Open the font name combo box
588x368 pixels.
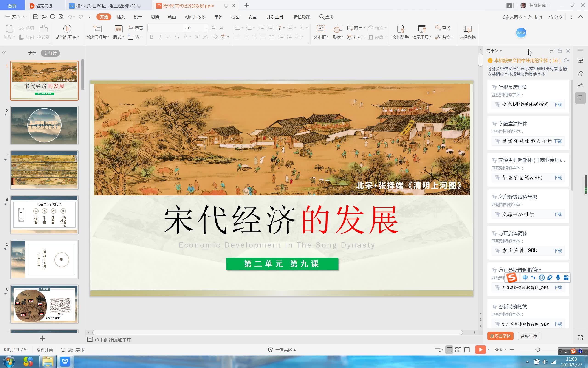pyautogui.click(x=167, y=28)
